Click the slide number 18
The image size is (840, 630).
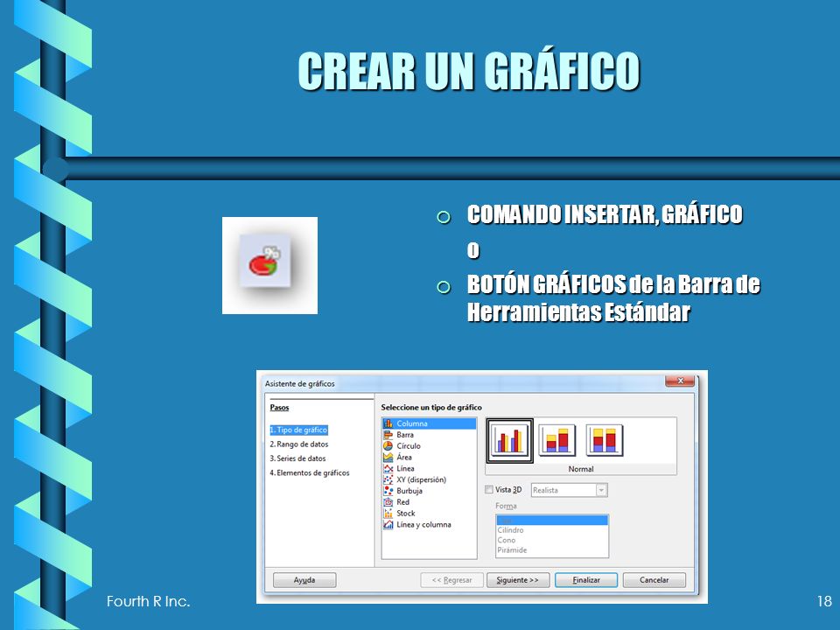click(x=824, y=601)
